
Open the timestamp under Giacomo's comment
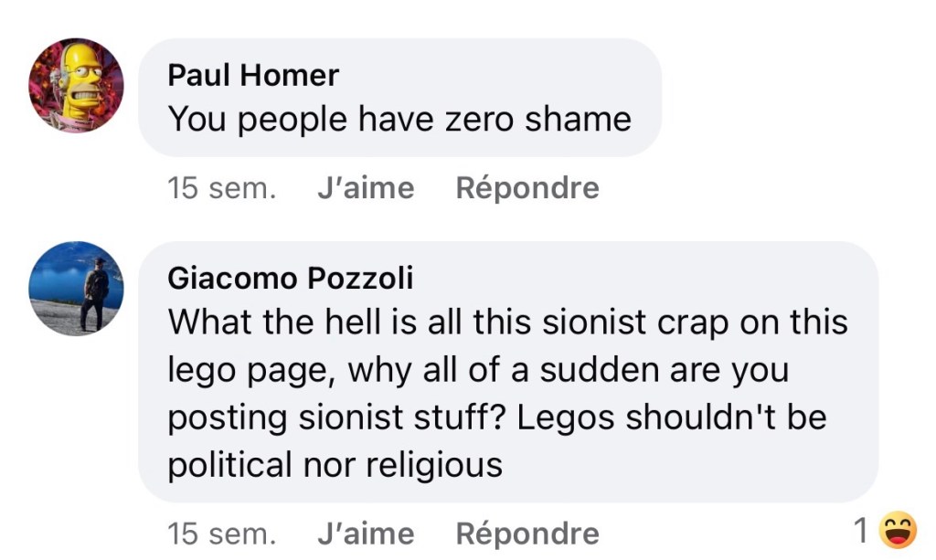click(x=221, y=533)
